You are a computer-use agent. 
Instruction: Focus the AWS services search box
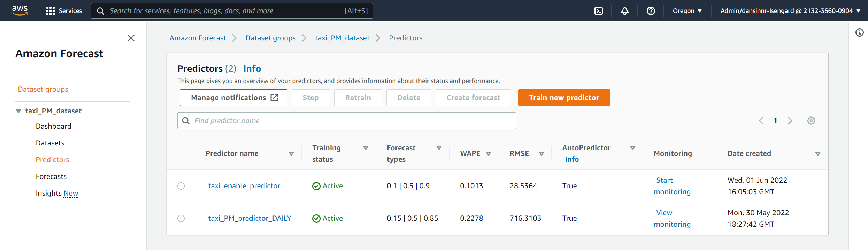click(232, 11)
